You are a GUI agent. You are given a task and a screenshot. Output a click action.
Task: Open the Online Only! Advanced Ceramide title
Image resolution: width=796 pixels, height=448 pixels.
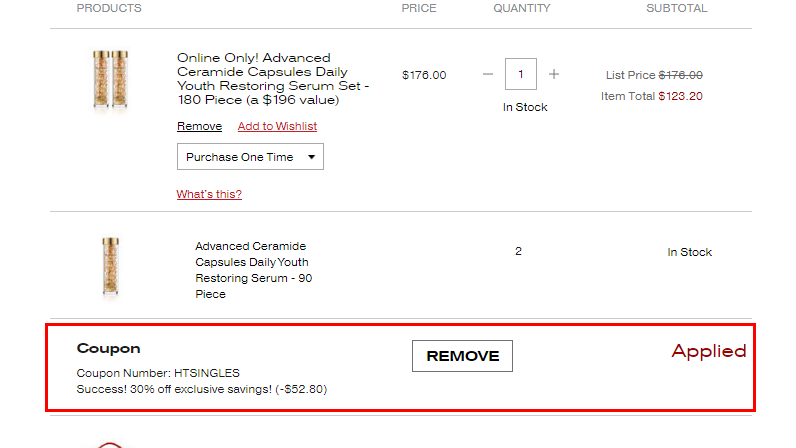pos(273,79)
